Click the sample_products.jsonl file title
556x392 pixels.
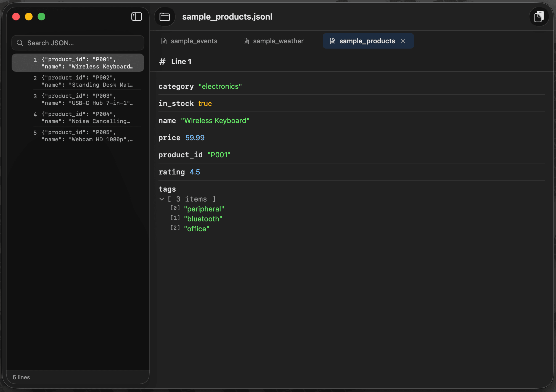(227, 17)
